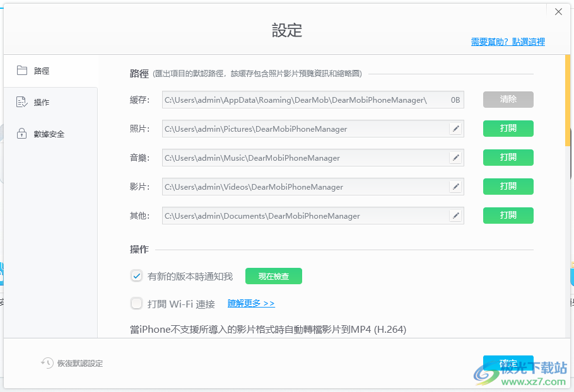The image size is (574, 392).
Task: Click the folder icon beside 路徑
Action: (22, 70)
